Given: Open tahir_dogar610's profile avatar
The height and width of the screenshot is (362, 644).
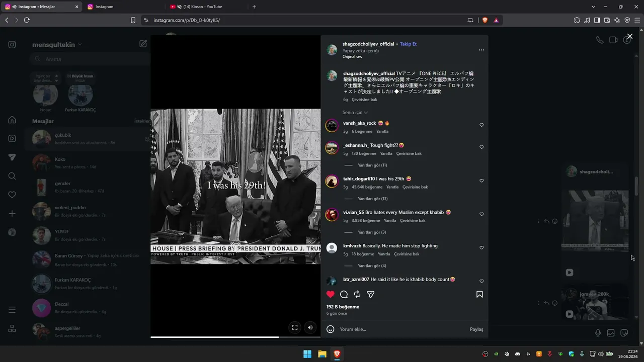Looking at the screenshot, I should point(332,181).
